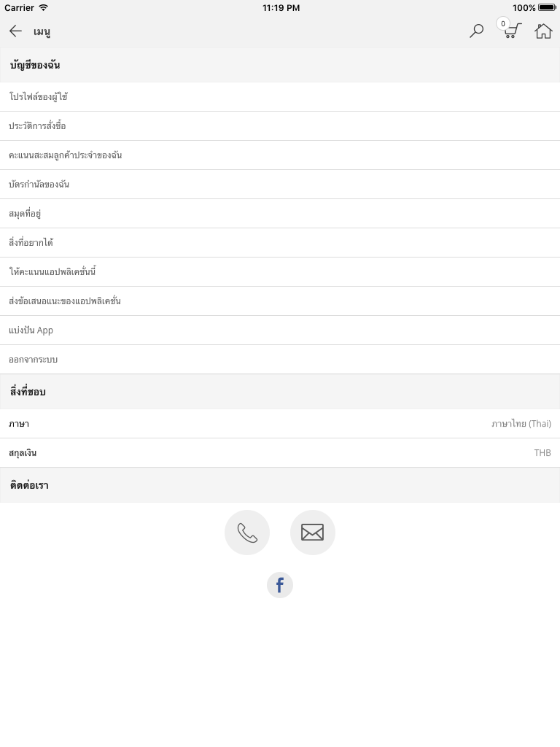560x747 pixels.
Task: Open โปรไฟล์ของผู้ใช้ menu item
Action: [280, 97]
